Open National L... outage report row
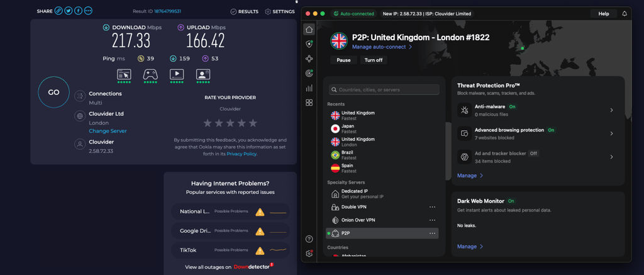 click(x=230, y=211)
